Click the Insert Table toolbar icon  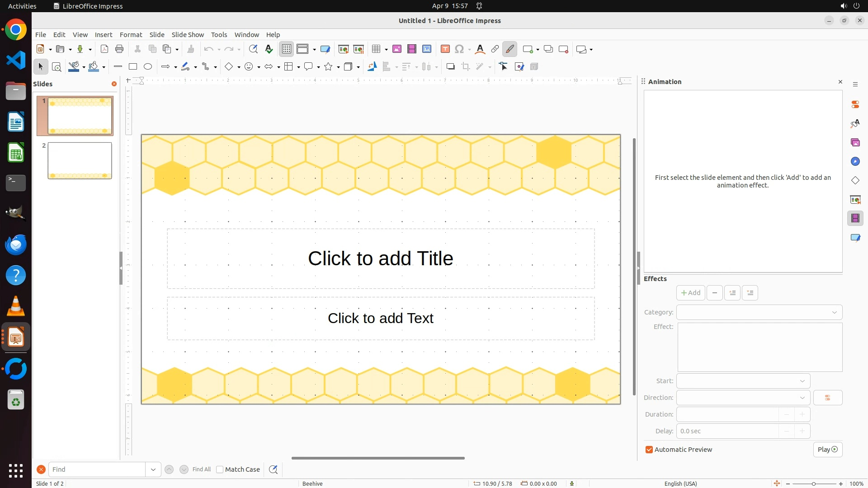[x=376, y=49]
